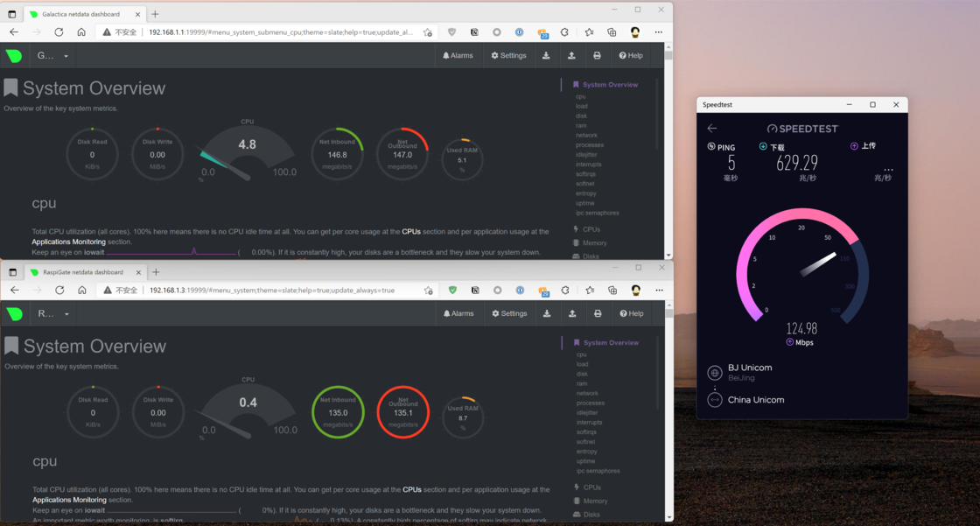Viewport: 980px width, 526px height.
Task: Expand the CPUs menu in RaspiGate sidebar
Action: pos(587,487)
